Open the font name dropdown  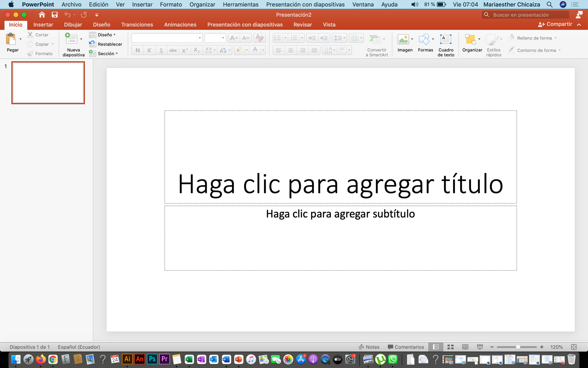click(200, 38)
